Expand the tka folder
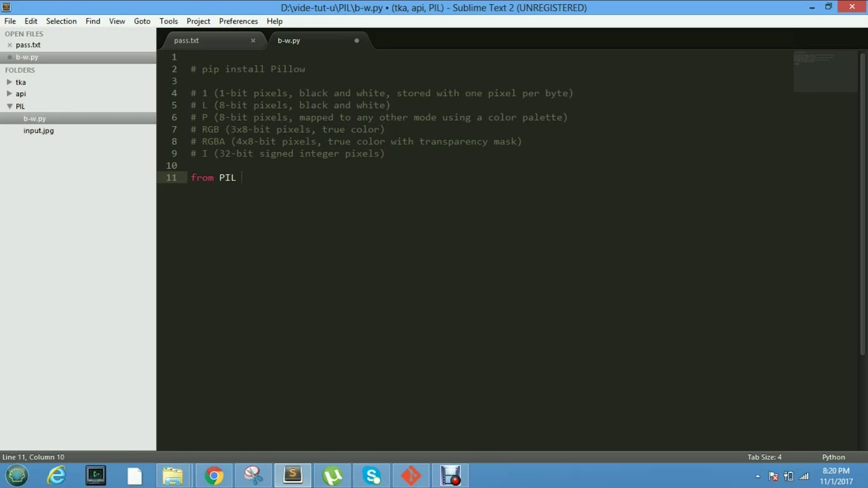 pyautogui.click(x=9, y=82)
